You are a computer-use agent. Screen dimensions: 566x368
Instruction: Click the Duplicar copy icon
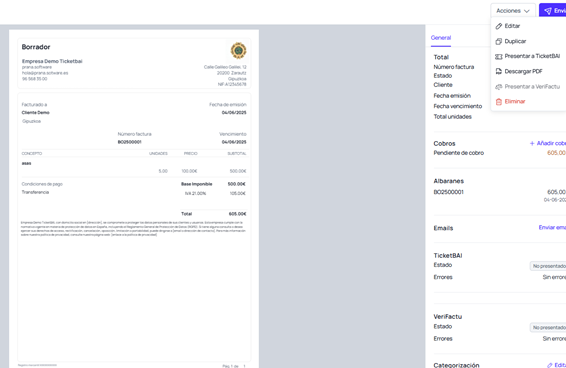(x=498, y=41)
